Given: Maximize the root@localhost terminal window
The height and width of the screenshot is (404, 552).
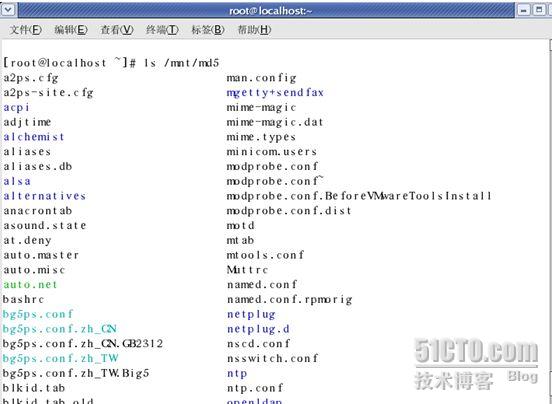Looking at the screenshot, I should (x=539, y=10).
